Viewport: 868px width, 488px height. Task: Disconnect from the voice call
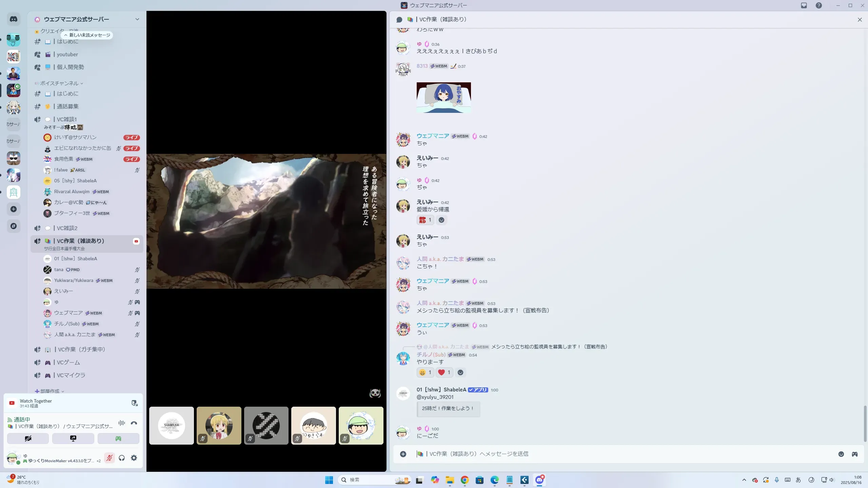(134, 423)
